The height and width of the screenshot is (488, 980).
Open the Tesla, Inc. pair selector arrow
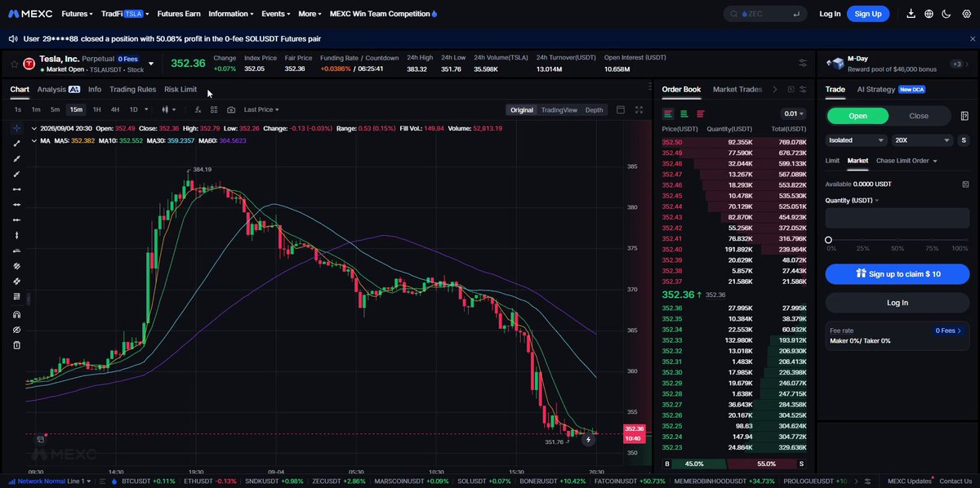click(x=150, y=64)
